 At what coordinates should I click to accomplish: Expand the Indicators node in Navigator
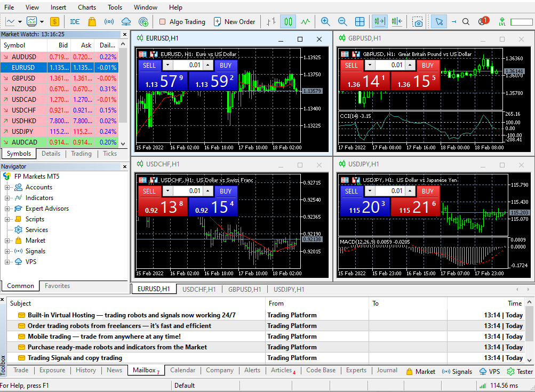(x=7, y=198)
